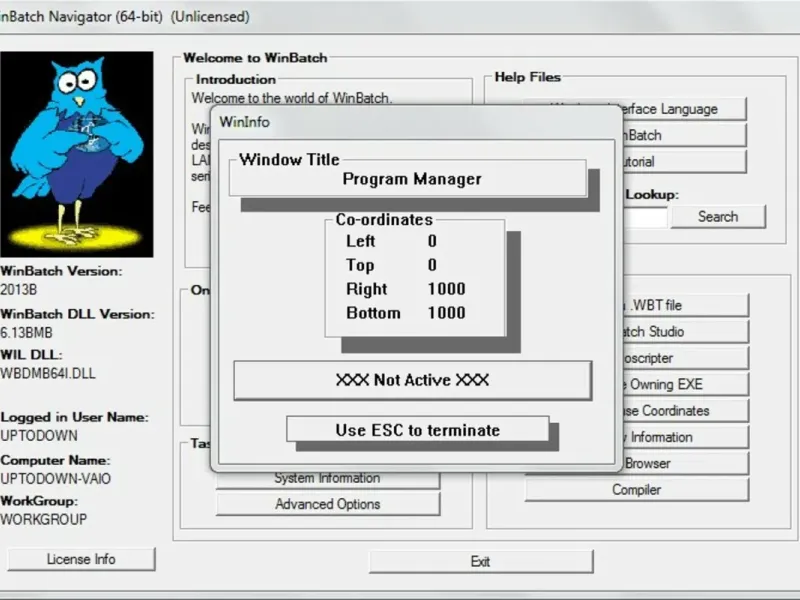Click the blue owl WinBatch logo
Image resolution: width=800 pixels, height=600 pixels.
pyautogui.click(x=77, y=154)
